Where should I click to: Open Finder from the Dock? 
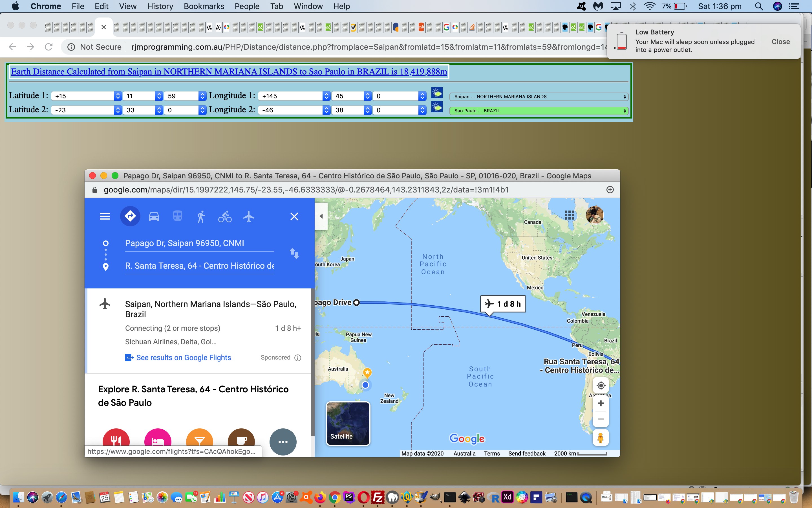[18, 497]
